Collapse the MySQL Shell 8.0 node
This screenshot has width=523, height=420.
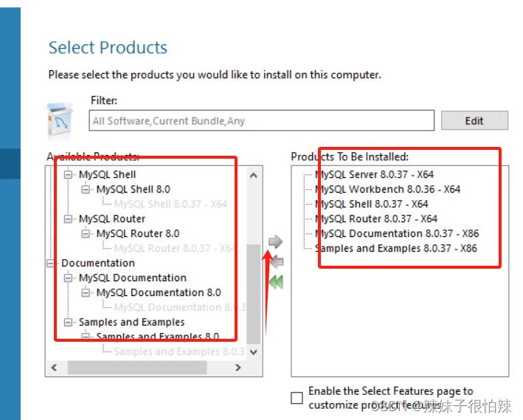(x=86, y=189)
